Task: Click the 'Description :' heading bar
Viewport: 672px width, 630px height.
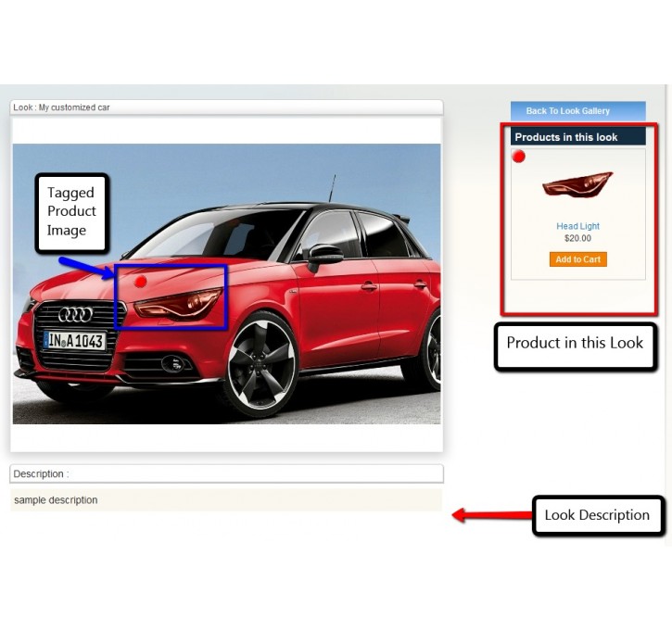Action: coord(227,473)
